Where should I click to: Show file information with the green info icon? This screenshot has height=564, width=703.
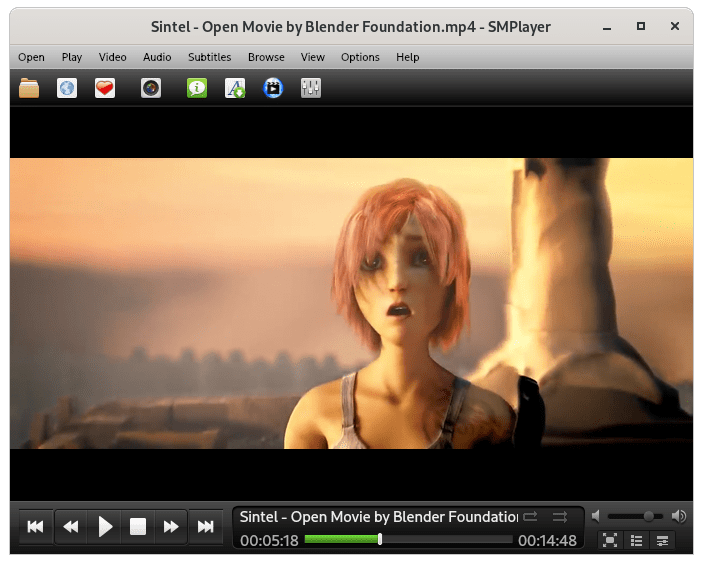point(197,88)
